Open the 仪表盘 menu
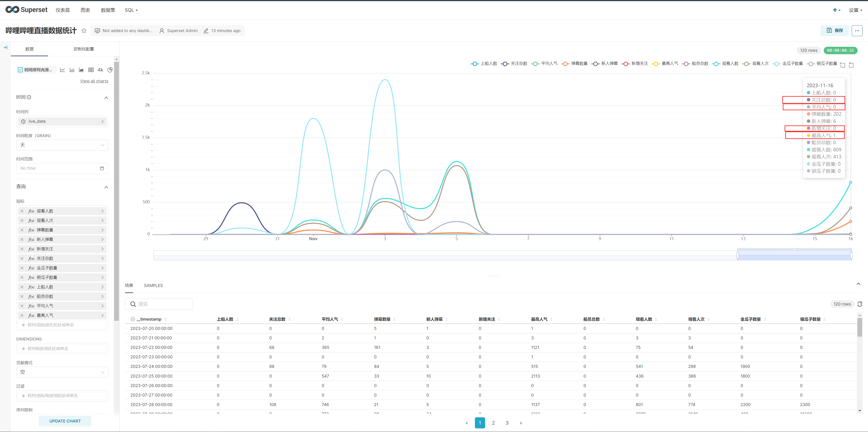868x432 pixels. pyautogui.click(x=63, y=10)
